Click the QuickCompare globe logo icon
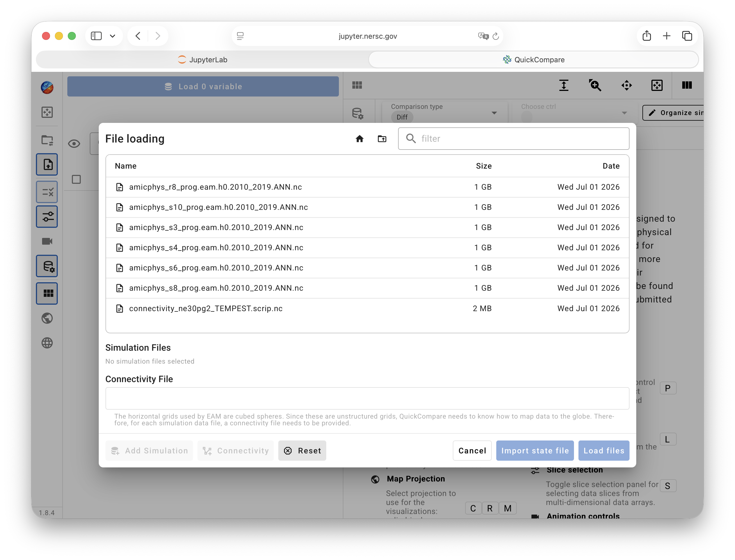Image resolution: width=735 pixels, height=560 pixels. 47,87
